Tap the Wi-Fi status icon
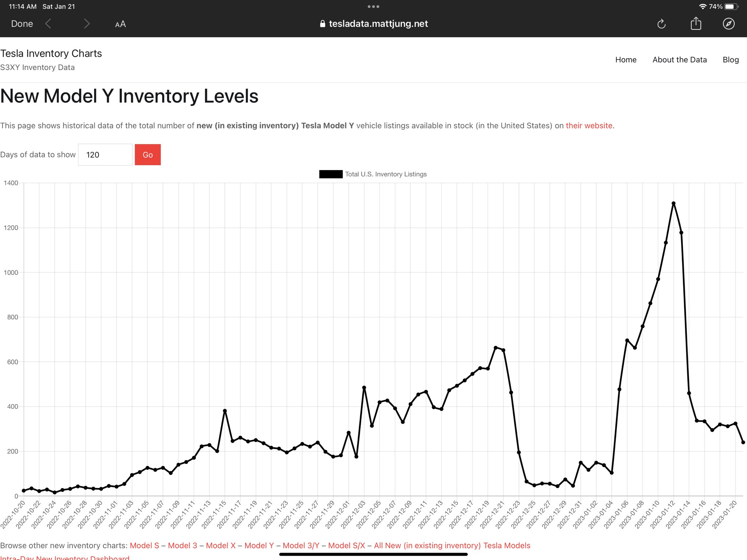 703,7
